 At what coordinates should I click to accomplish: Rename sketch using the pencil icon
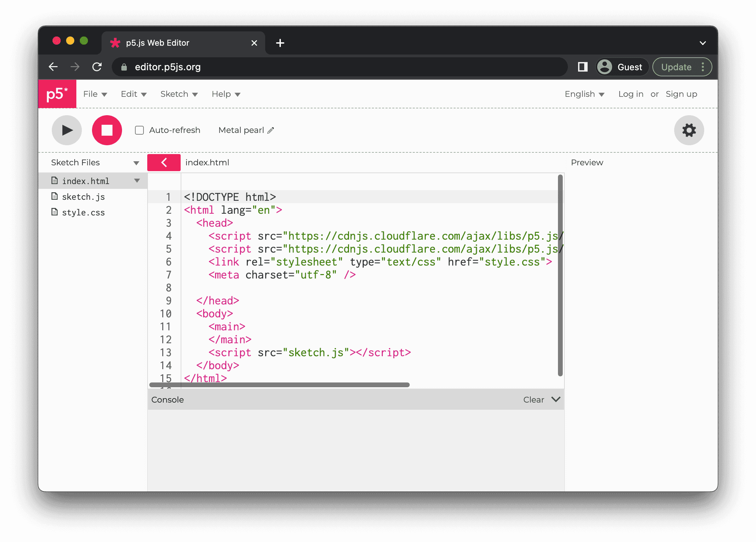(x=270, y=130)
